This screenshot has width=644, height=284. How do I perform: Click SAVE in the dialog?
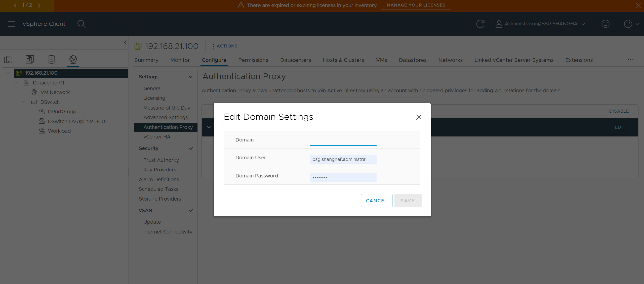[x=408, y=201]
